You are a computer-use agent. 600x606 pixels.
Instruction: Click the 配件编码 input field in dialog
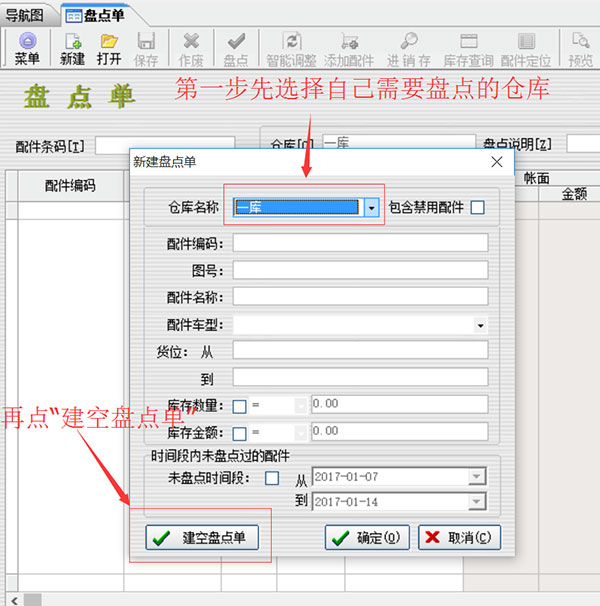pos(360,243)
